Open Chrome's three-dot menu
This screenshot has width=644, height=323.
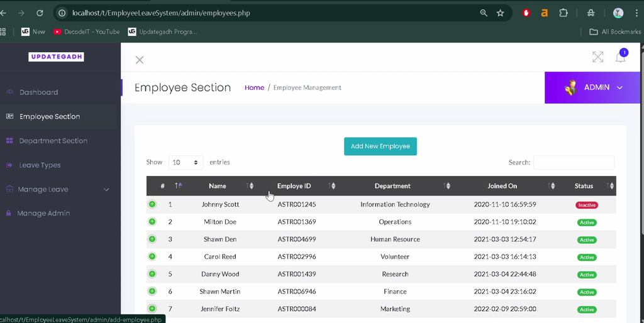(x=637, y=13)
